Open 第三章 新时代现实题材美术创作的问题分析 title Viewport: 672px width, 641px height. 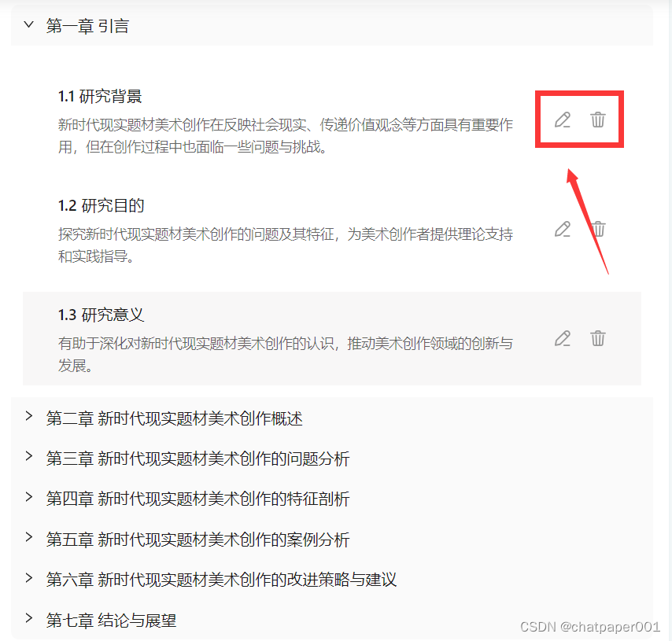point(198,459)
